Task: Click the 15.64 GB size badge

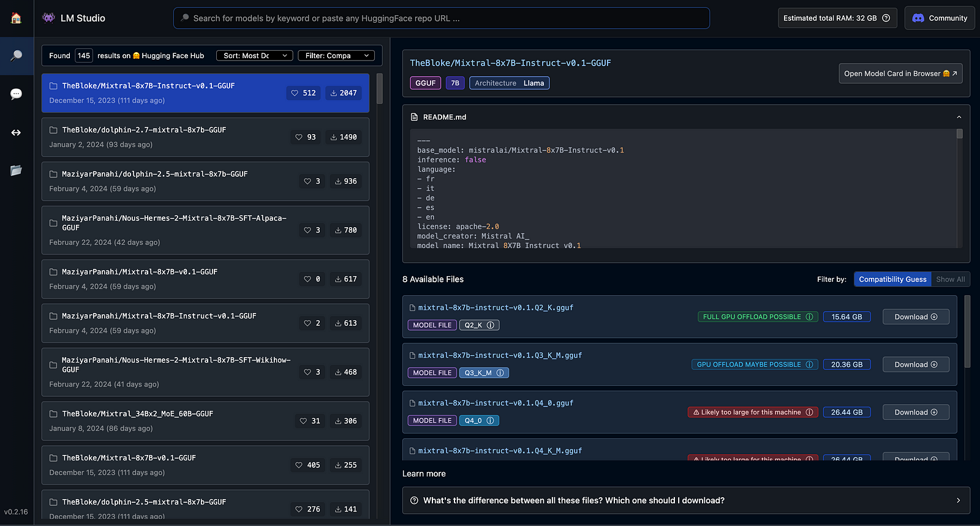Action: click(x=846, y=317)
